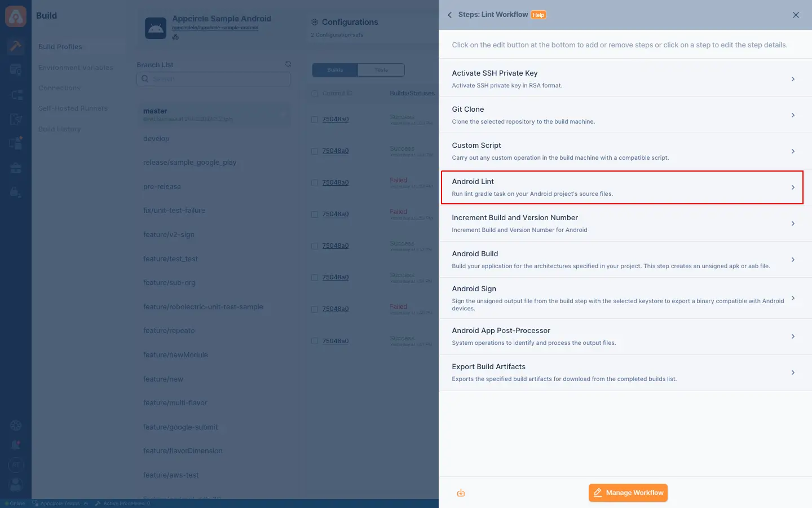Click the Manage Workflow button
This screenshot has height=508, width=812.
tap(628, 493)
